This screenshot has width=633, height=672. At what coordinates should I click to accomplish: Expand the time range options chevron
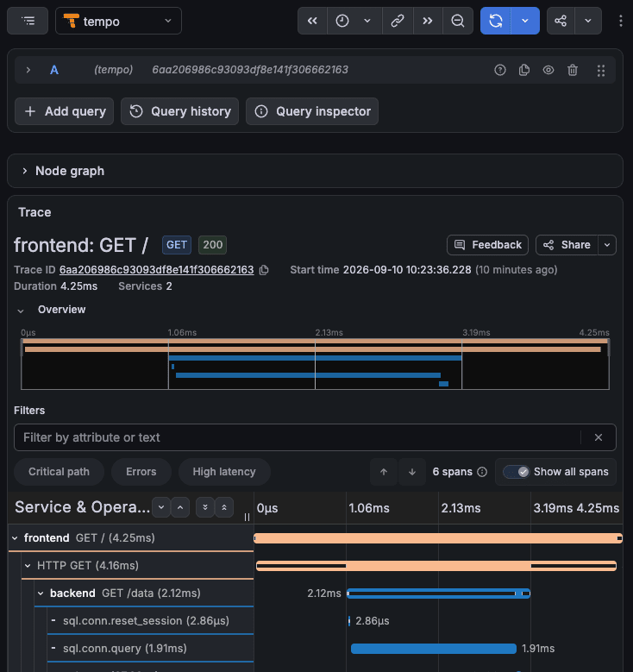click(x=367, y=21)
